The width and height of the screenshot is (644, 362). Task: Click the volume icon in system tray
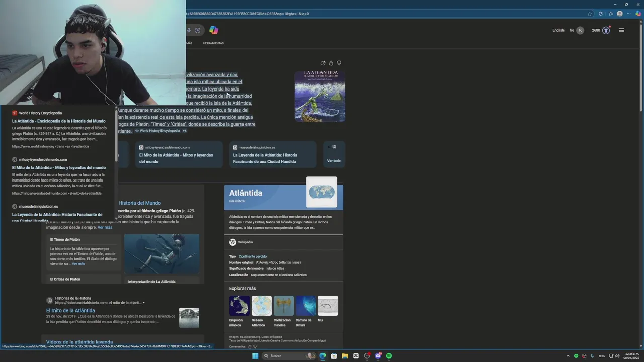click(617, 356)
